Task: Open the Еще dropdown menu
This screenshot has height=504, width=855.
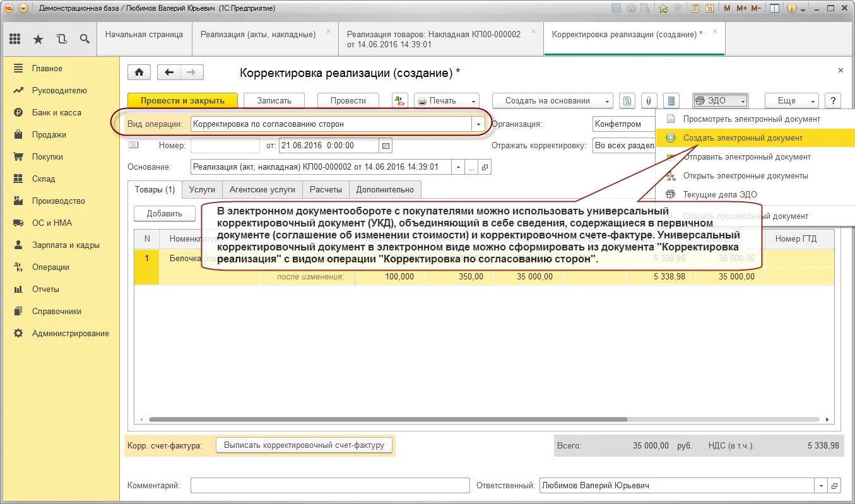Action: [792, 100]
